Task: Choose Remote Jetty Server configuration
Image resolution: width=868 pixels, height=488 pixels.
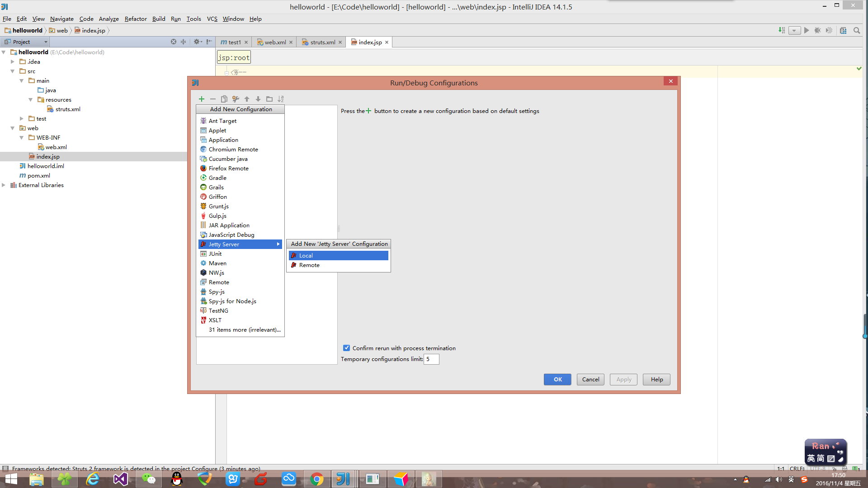Action: pos(339,265)
